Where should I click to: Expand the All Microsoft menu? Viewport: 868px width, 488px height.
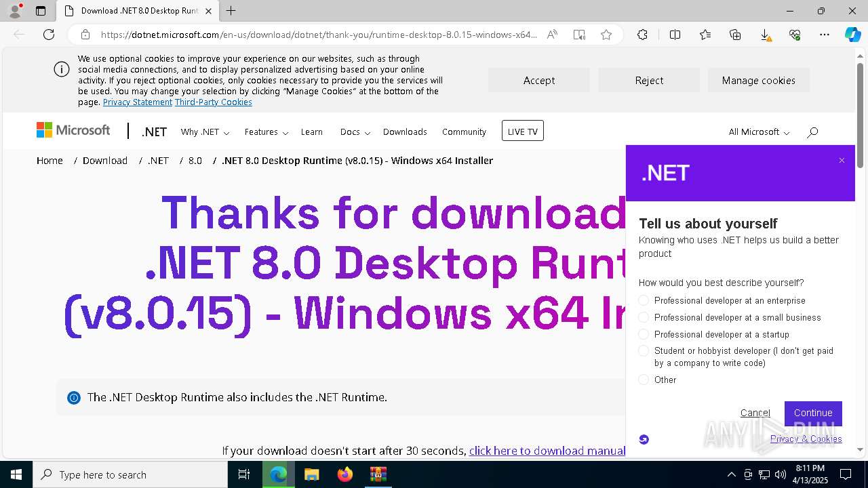759,132
